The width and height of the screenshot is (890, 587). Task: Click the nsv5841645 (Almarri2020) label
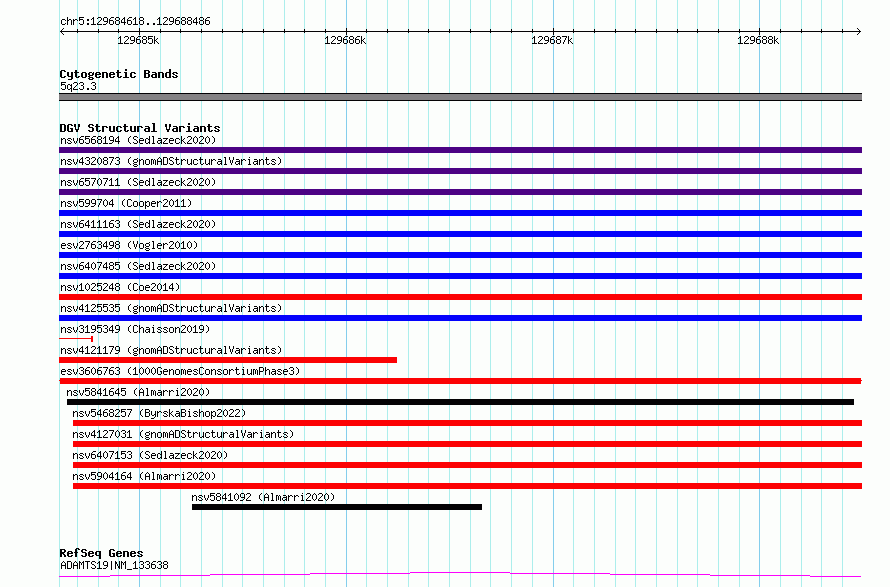[138, 392]
